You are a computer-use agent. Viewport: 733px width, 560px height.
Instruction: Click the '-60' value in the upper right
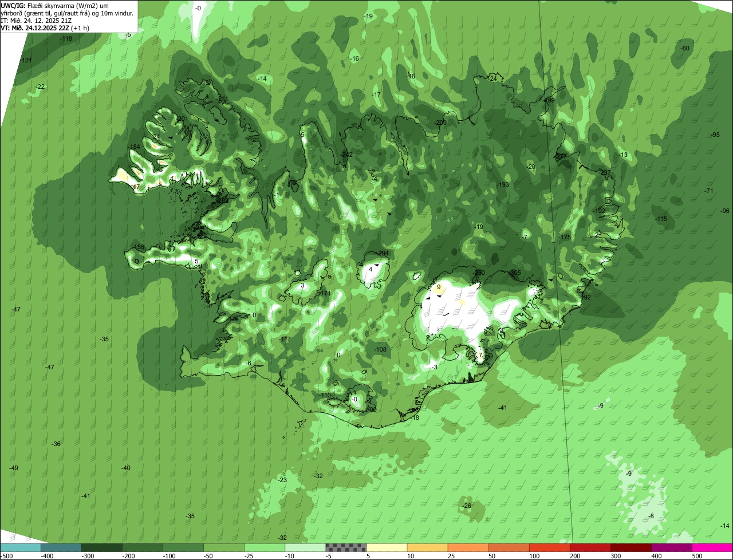685,48
